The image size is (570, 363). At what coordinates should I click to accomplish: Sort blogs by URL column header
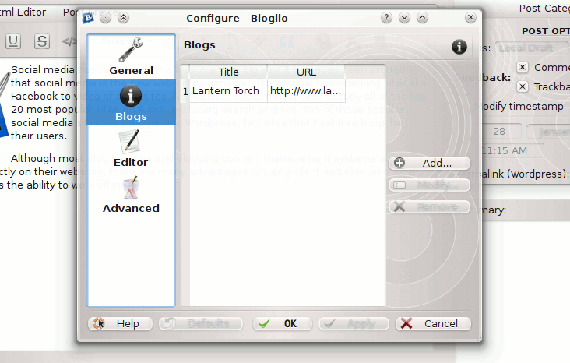point(306,72)
